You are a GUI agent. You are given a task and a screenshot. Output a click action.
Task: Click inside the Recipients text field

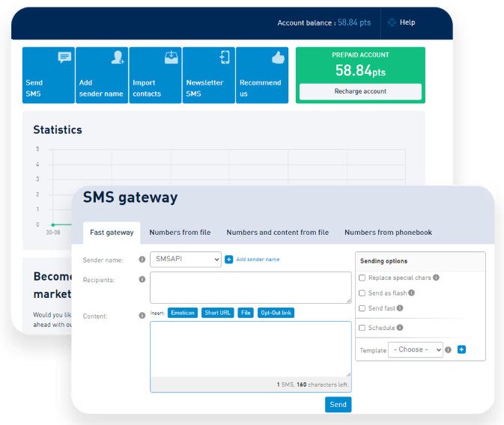tap(250, 287)
